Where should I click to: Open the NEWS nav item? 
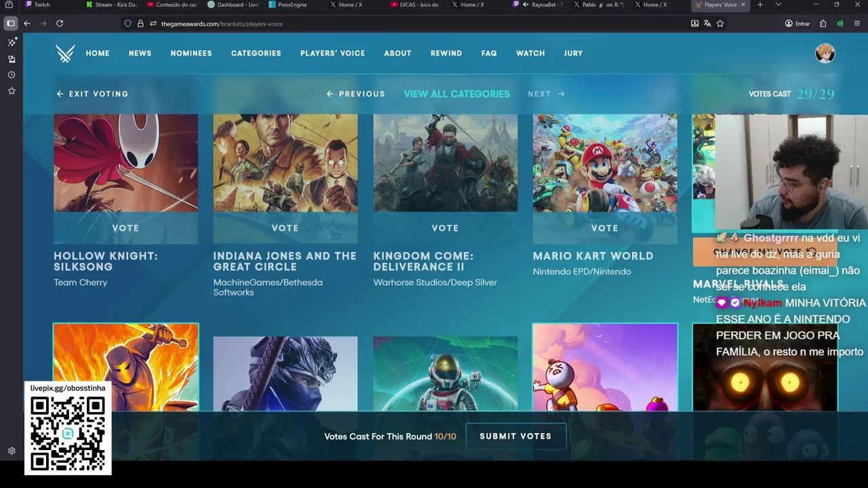[x=140, y=54]
